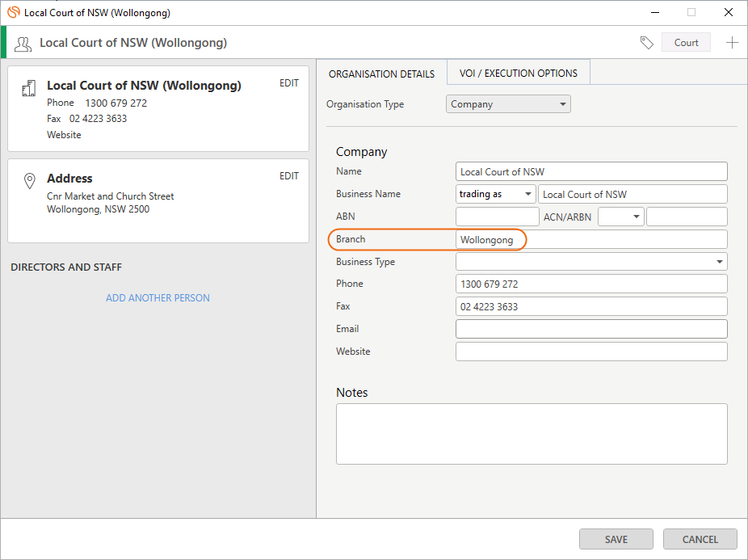The width and height of the screenshot is (748, 560).
Task: Click Add Another Person link
Action: (158, 298)
